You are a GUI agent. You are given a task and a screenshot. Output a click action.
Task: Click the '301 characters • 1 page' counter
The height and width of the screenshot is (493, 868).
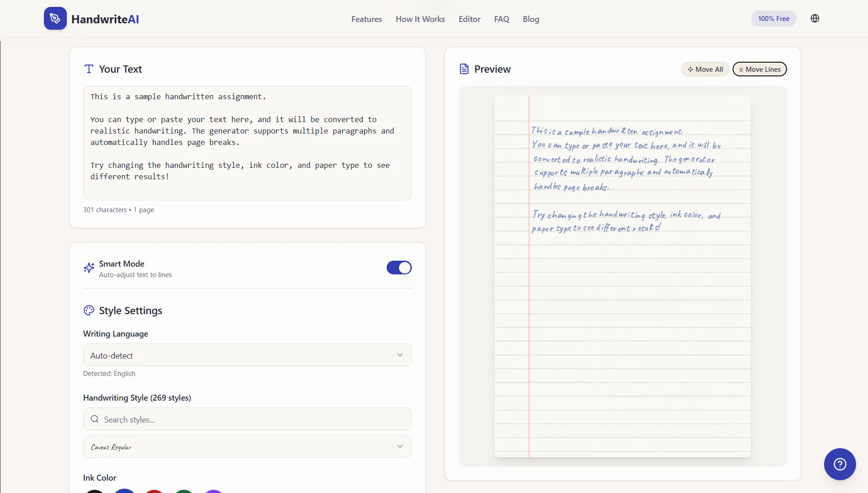[x=119, y=210]
